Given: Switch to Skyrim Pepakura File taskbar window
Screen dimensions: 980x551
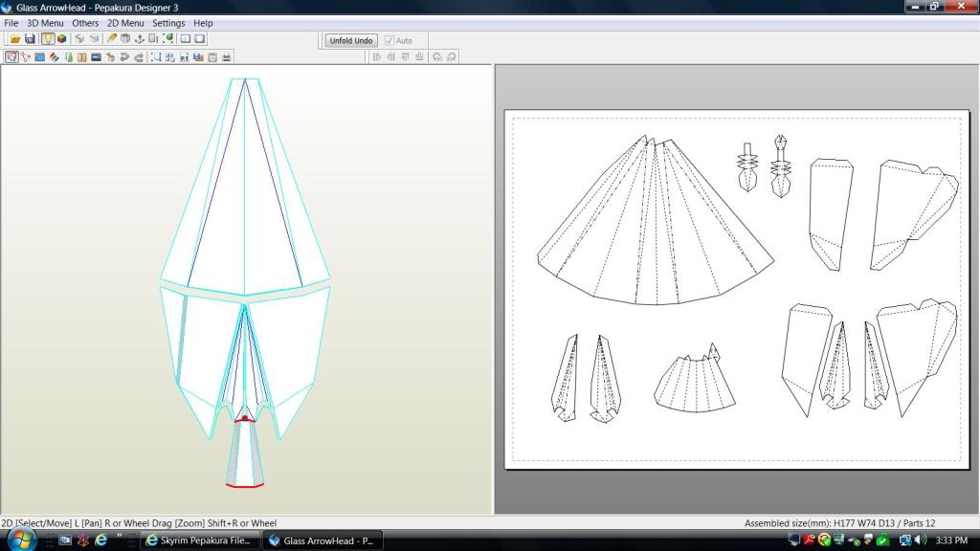Looking at the screenshot, I should click(x=198, y=540).
